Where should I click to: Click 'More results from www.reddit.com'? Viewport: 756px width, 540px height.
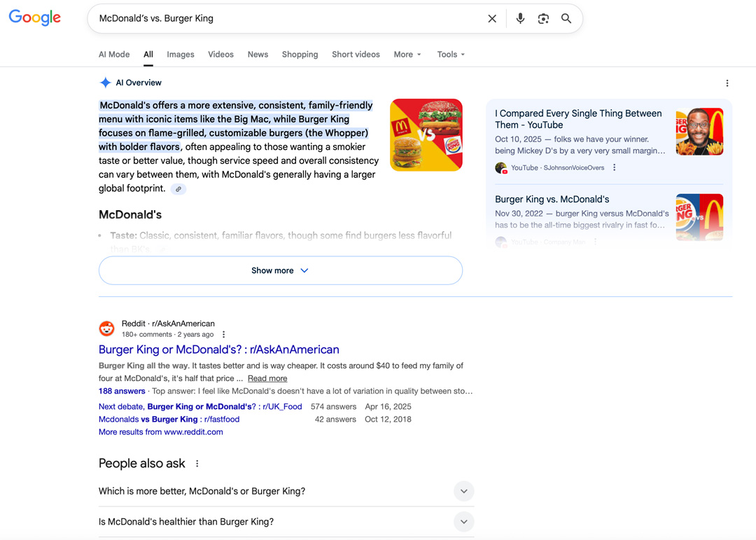(x=160, y=432)
